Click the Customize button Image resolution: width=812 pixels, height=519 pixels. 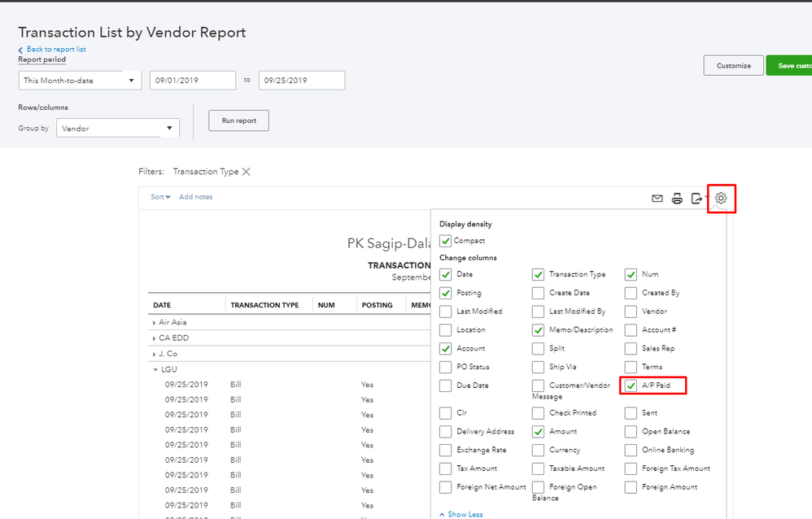click(733, 66)
